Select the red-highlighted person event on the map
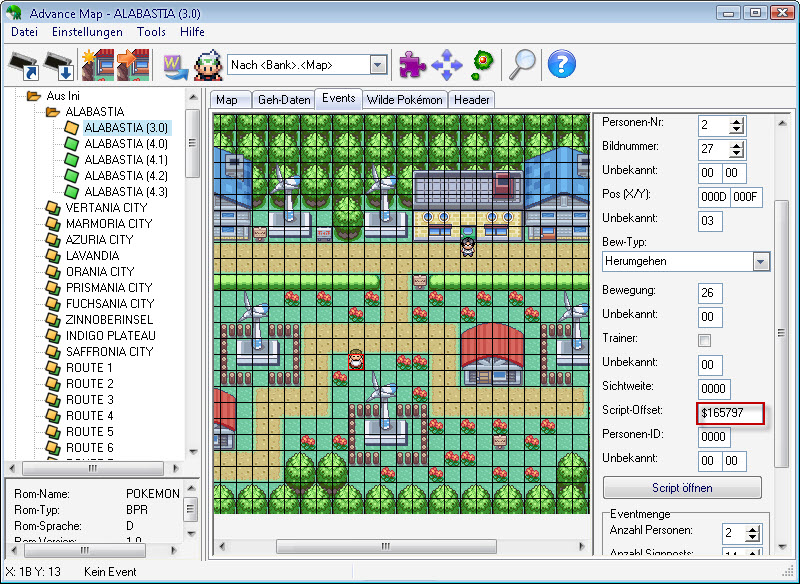Image resolution: width=800 pixels, height=584 pixels. [356, 359]
